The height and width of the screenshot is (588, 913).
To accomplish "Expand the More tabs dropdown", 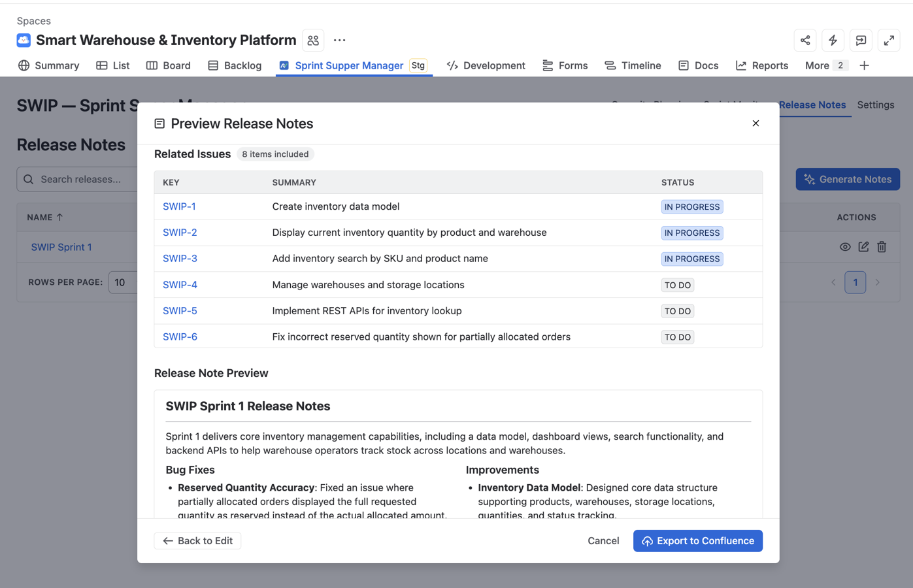I will point(826,65).
